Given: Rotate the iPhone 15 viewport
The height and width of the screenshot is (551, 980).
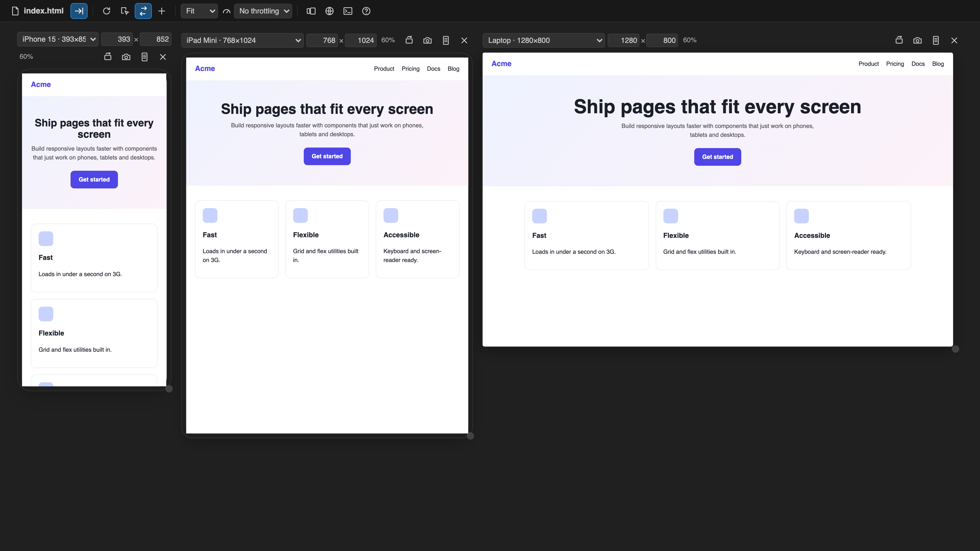Looking at the screenshot, I should [108, 57].
